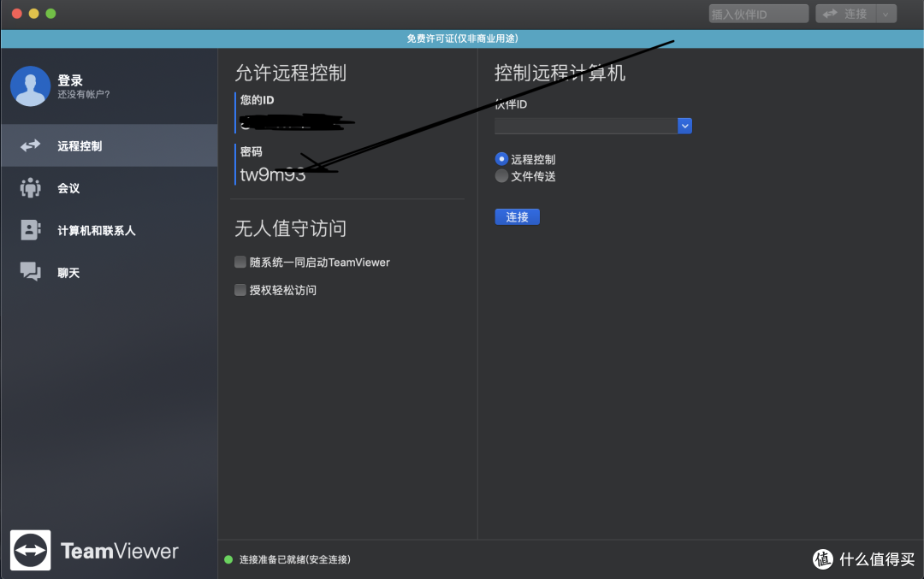This screenshot has height=579, width=924.
Task: Click the green connection status indicator
Action: 228,559
